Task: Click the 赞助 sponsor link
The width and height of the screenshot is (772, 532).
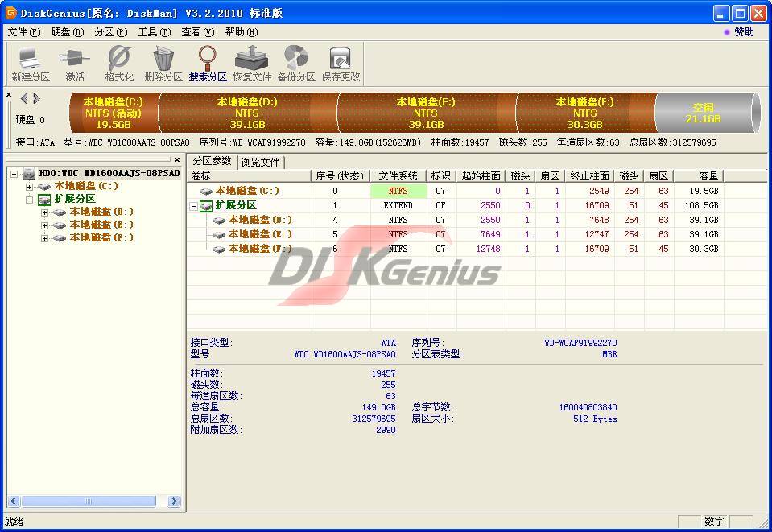Action: pyautogui.click(x=744, y=32)
